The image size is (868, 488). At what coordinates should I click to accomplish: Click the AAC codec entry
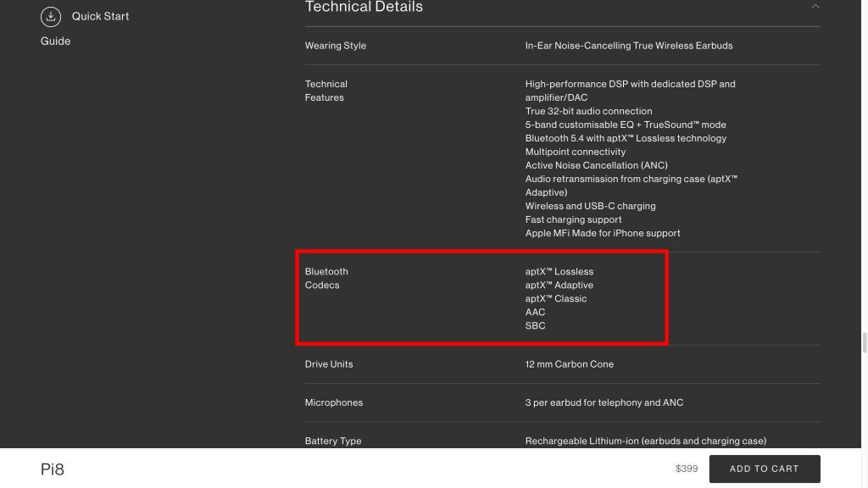tap(536, 312)
